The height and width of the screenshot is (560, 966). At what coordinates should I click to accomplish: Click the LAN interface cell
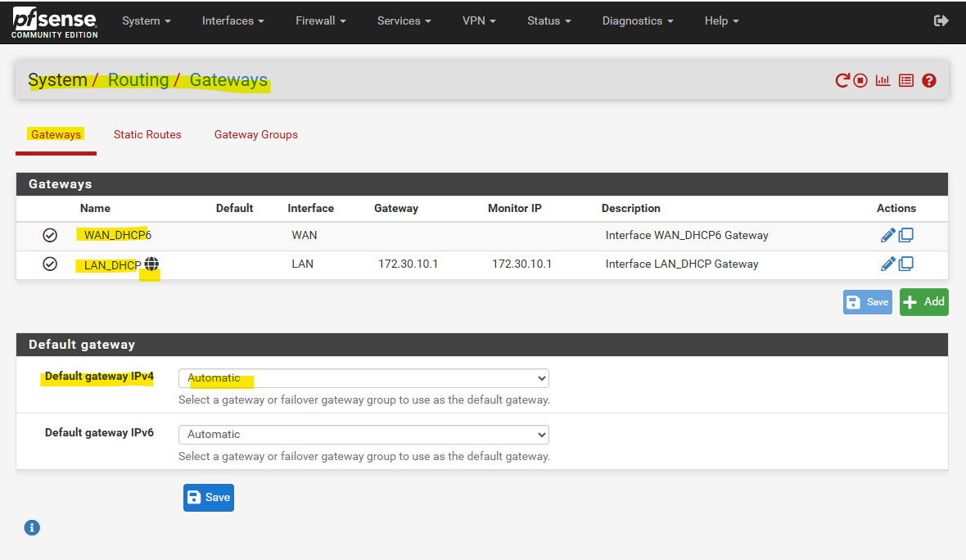(x=303, y=264)
